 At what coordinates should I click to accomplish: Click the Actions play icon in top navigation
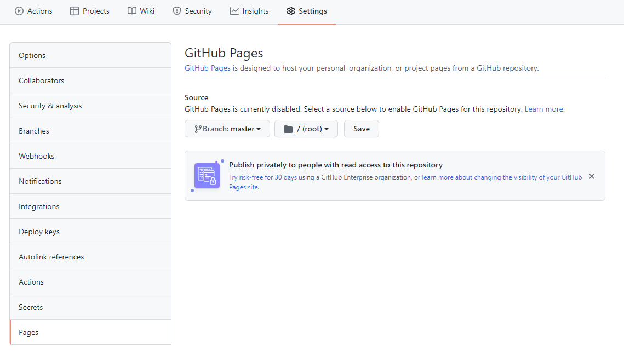coord(19,11)
